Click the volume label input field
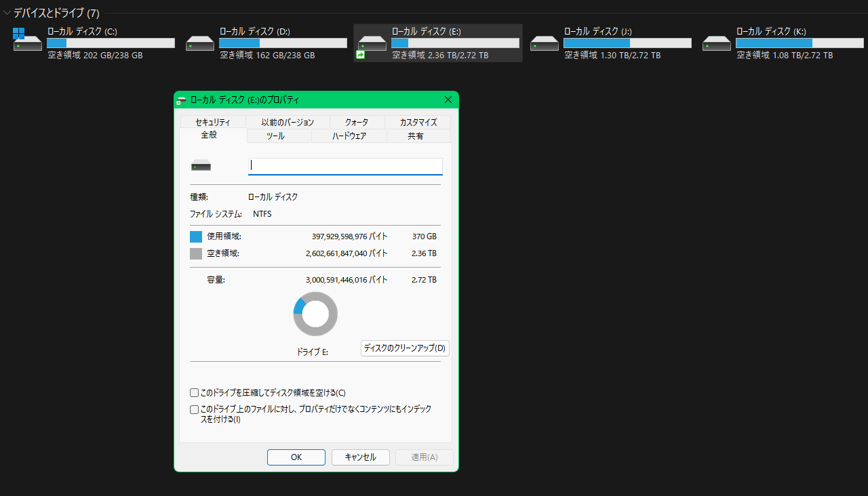The height and width of the screenshot is (496, 868). 345,165
